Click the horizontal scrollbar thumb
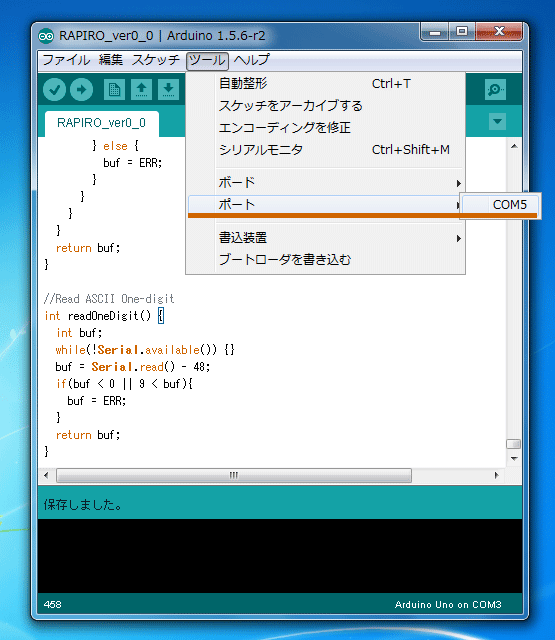555x640 pixels. click(234, 475)
